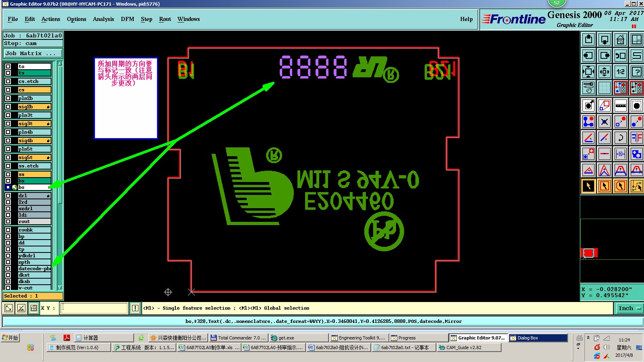The width and height of the screenshot is (644, 362).
Task: Toggle display checkbox for layer cs
Action: click(8, 90)
